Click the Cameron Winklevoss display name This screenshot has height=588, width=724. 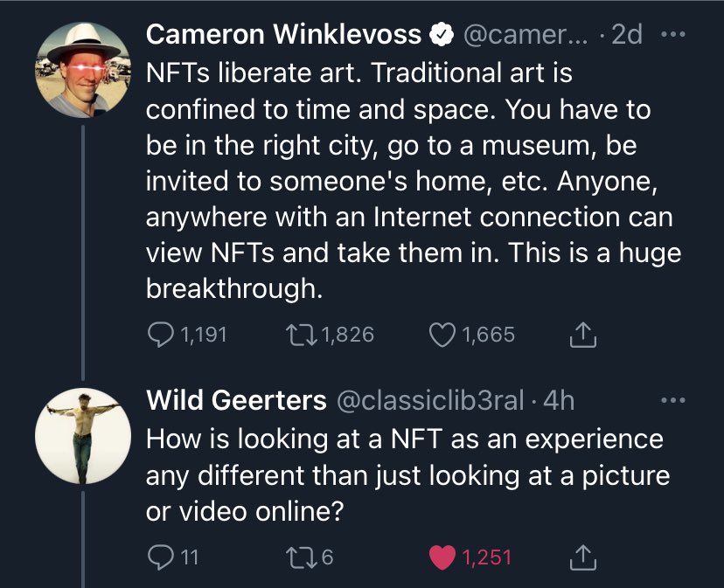tap(283, 34)
